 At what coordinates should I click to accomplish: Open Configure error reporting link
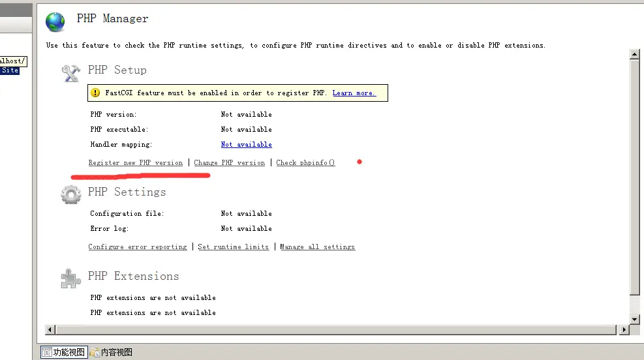[138, 247]
